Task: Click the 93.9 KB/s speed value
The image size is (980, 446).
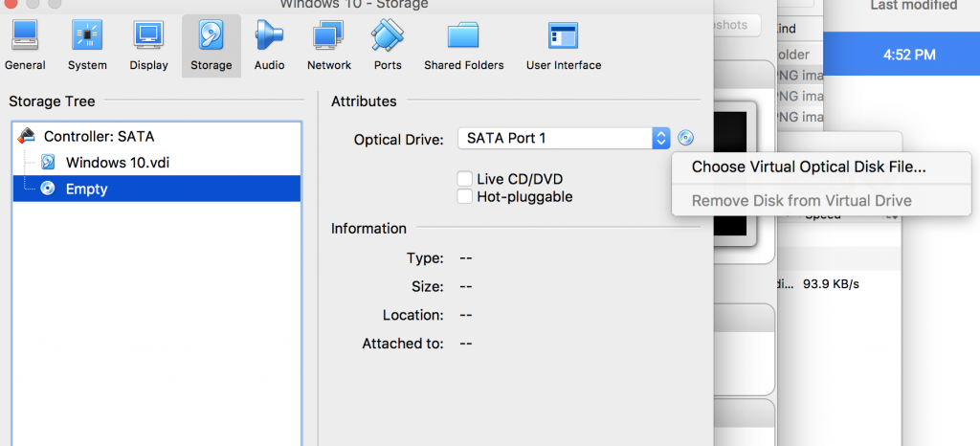Action: pos(831,284)
